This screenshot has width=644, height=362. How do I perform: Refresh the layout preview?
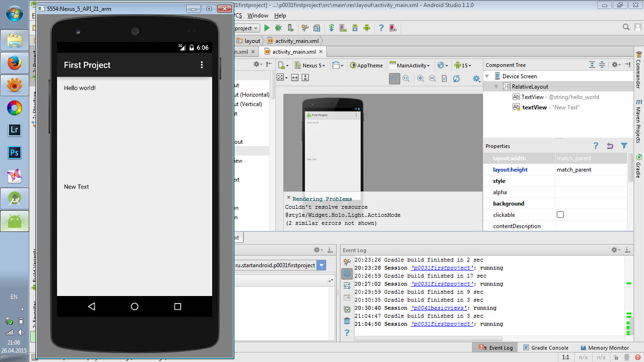coord(456,79)
